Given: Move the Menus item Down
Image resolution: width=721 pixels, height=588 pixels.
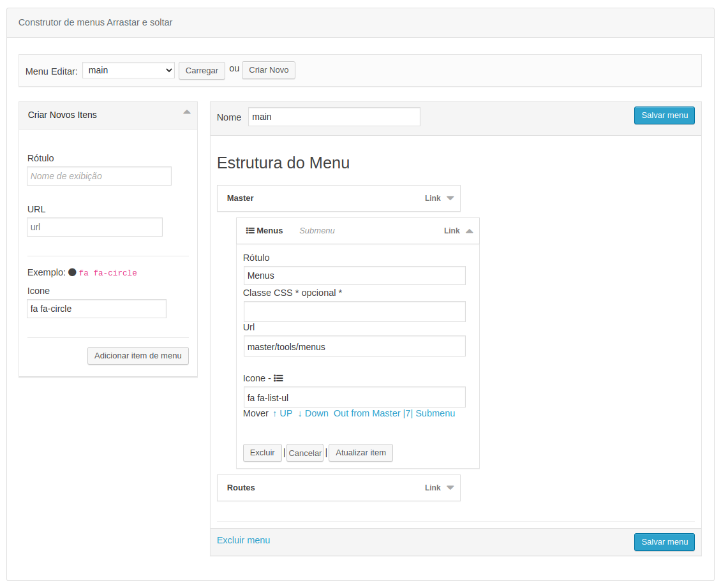Looking at the screenshot, I should (313, 413).
